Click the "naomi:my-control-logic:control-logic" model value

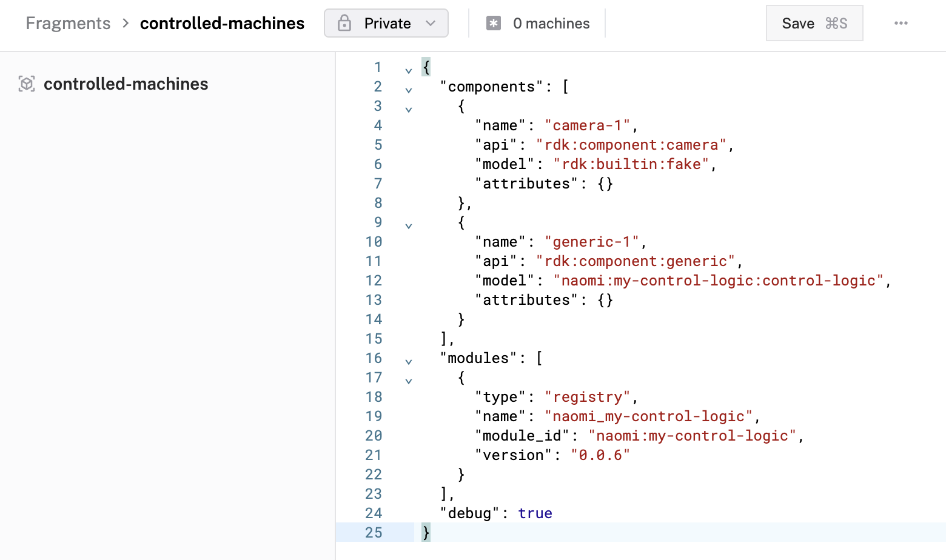719,281
